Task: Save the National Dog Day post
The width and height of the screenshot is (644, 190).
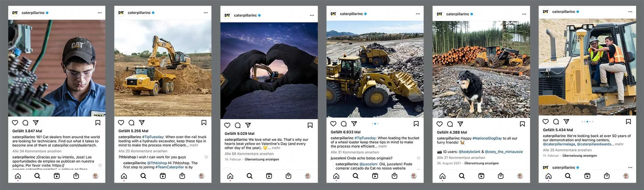Action: [522, 124]
